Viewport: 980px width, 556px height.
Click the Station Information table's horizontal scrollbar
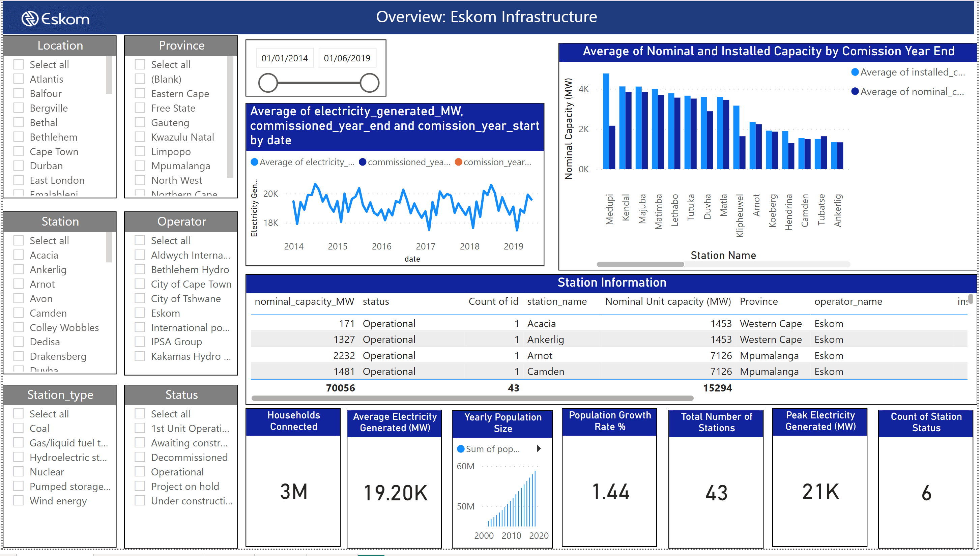point(472,398)
